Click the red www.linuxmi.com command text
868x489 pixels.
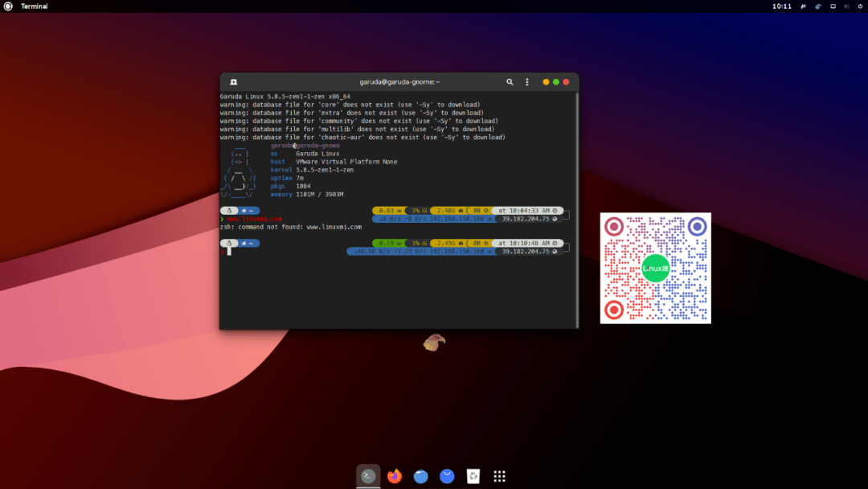[255, 219]
